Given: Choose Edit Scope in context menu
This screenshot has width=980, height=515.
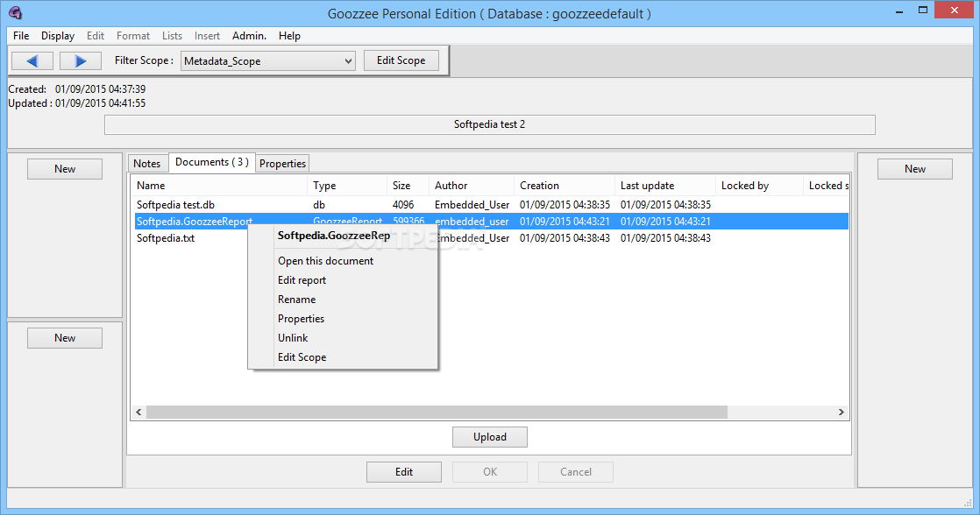Looking at the screenshot, I should [302, 357].
